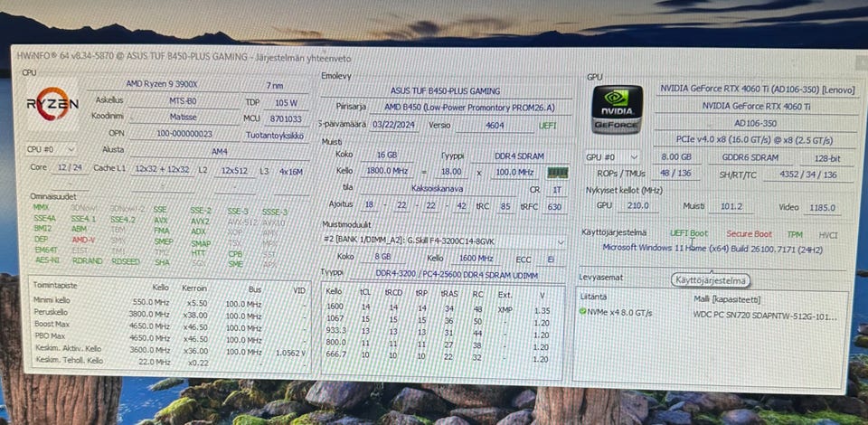Click the 18.00 memory multiplier field

[x=451, y=172]
